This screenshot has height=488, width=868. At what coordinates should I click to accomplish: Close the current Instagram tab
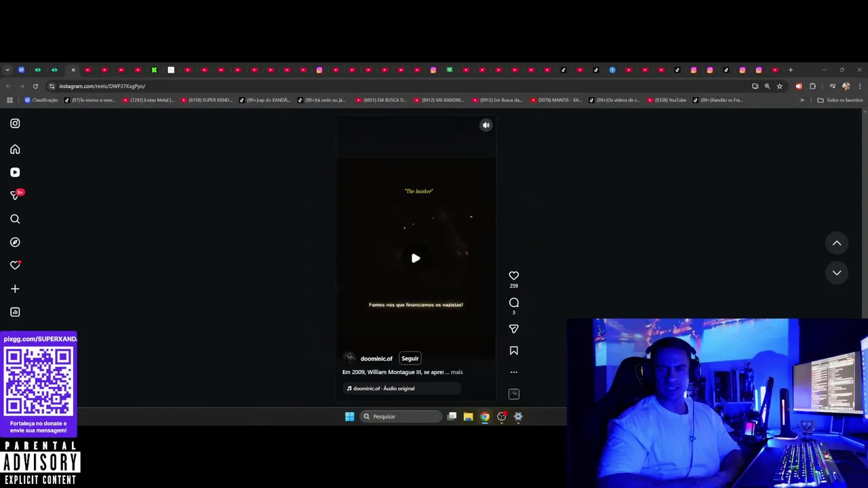73,70
